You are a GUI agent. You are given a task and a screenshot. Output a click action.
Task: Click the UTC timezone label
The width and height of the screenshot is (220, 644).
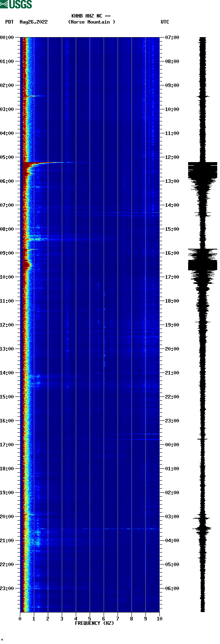(x=165, y=22)
